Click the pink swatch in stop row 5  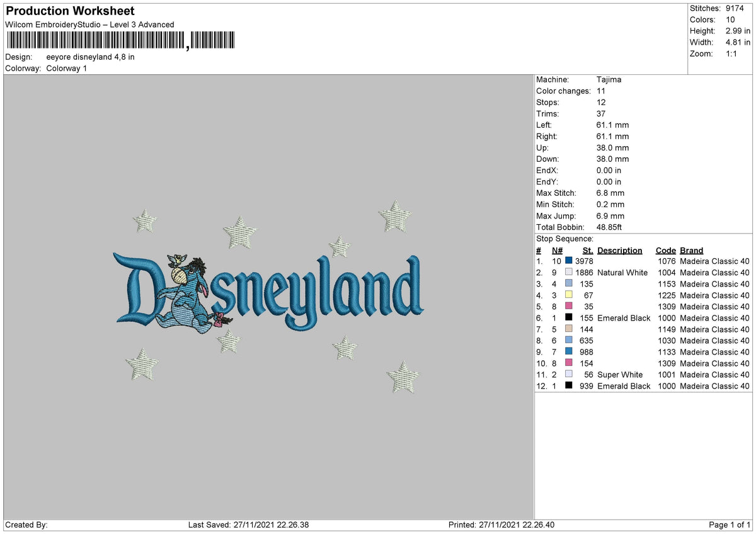click(x=569, y=306)
